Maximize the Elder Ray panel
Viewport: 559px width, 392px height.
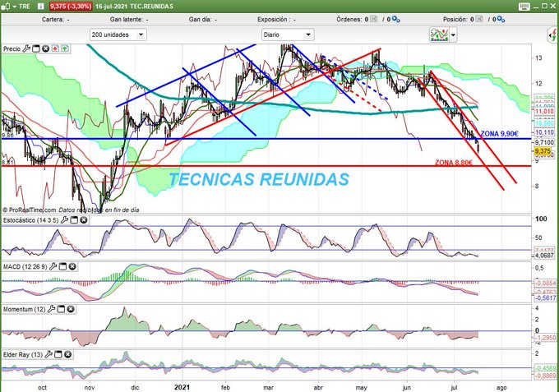pos(58,354)
